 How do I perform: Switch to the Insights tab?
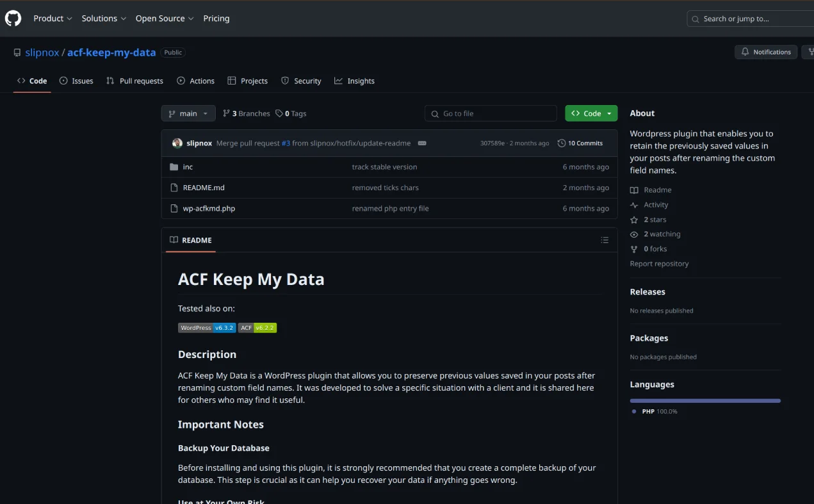coord(354,81)
